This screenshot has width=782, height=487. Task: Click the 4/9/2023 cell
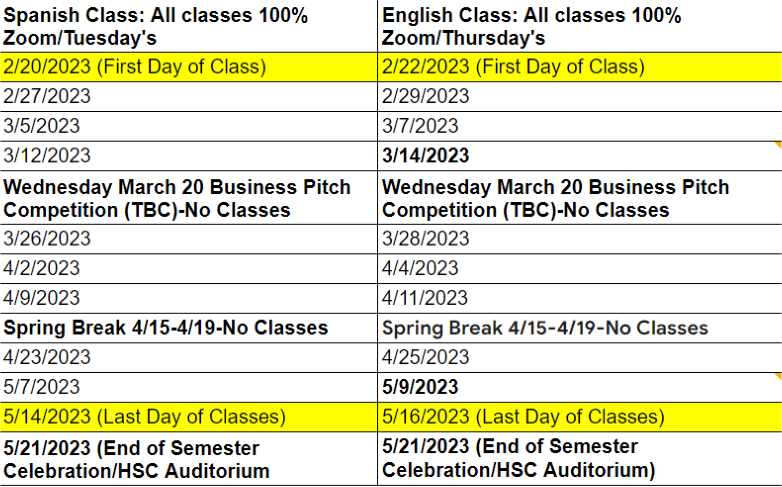pyautogui.click(x=189, y=298)
